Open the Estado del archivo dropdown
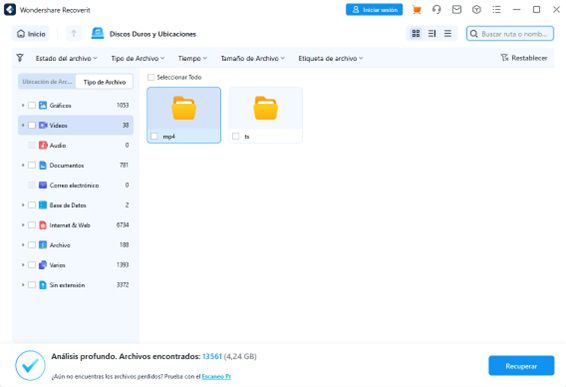This screenshot has width=566, height=387. [66, 58]
